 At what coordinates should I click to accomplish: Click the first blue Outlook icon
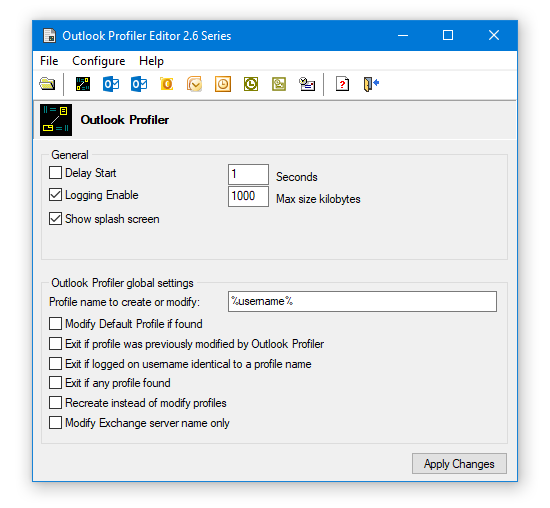coord(111,84)
